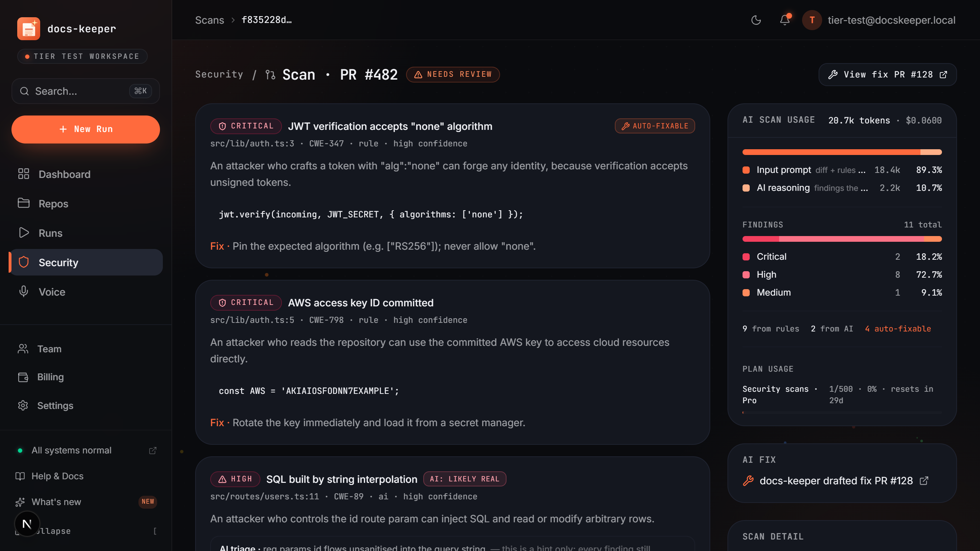The image size is (980, 551).
Task: Select Security nav item
Action: 86,263
